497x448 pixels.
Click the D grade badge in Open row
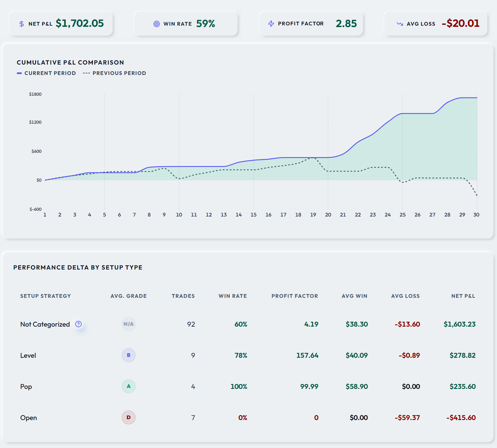point(129,417)
